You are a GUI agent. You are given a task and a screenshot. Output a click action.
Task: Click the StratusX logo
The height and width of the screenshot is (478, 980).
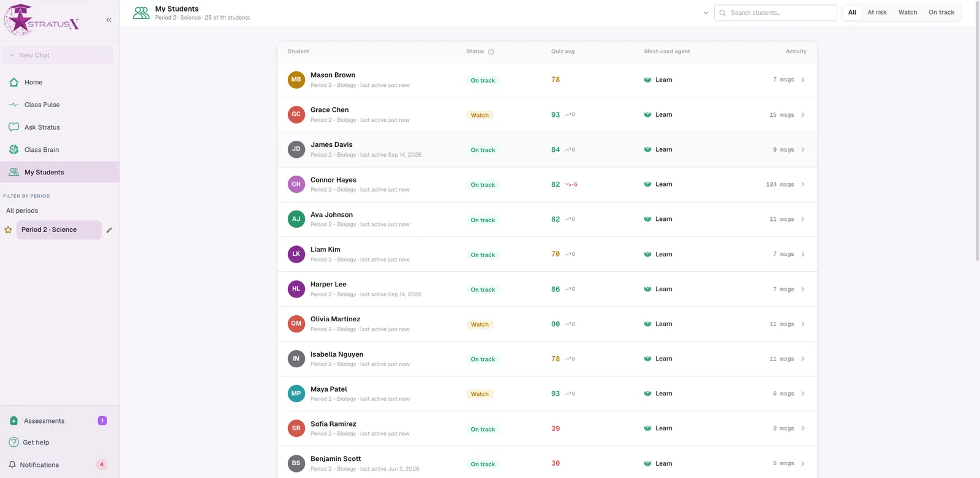point(42,20)
